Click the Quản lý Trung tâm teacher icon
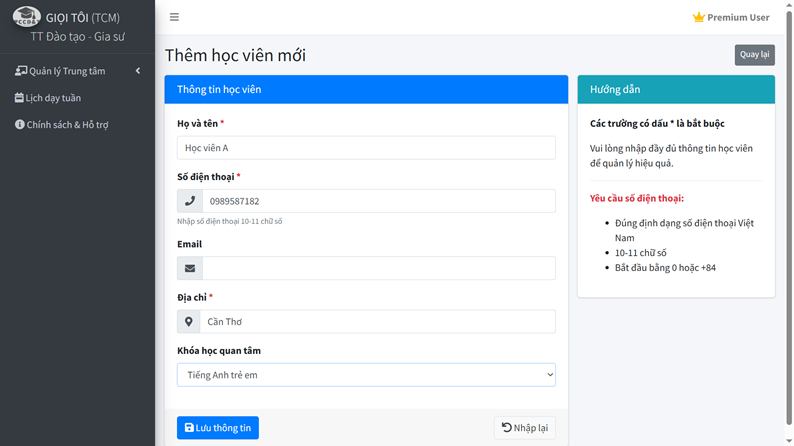The width and height of the screenshot is (794, 446). 20,71
